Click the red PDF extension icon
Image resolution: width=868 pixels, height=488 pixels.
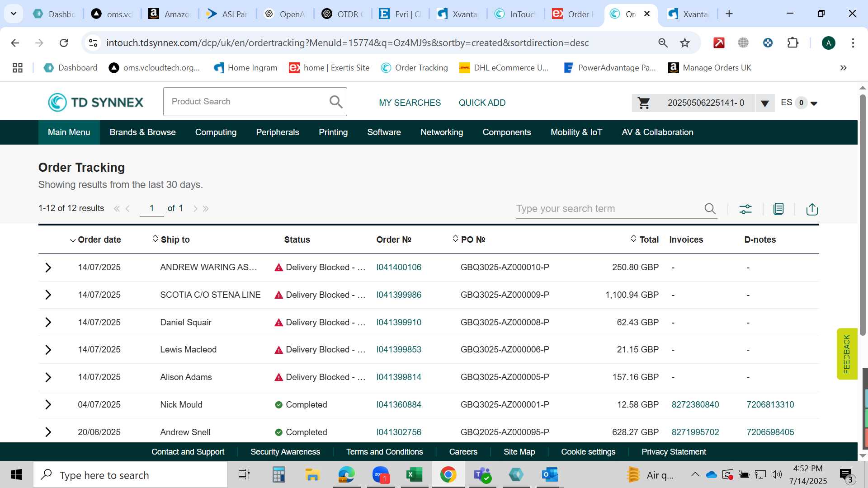coord(718,43)
